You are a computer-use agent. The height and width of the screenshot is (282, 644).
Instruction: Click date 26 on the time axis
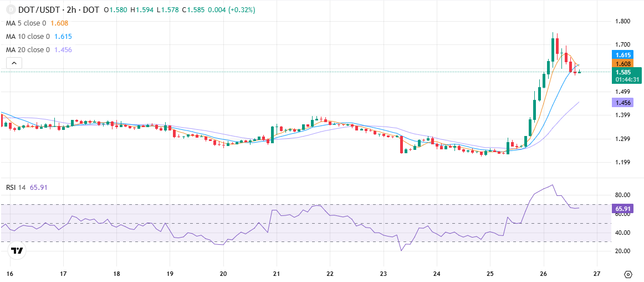click(x=543, y=274)
